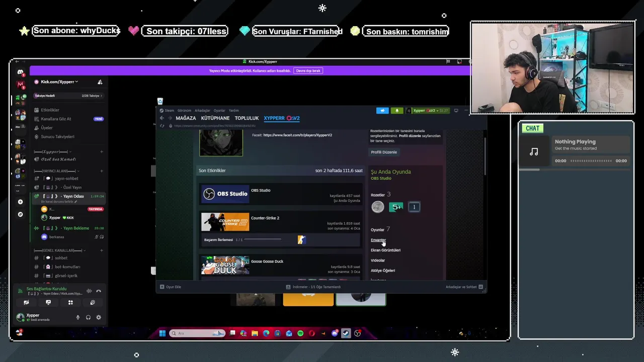This screenshot has height=362, width=644.
Task: Click the music player progress bar
Action: (591, 161)
